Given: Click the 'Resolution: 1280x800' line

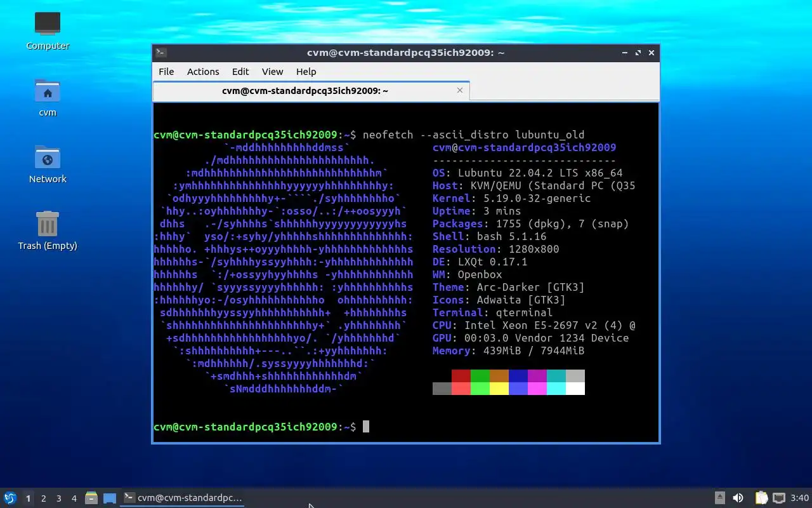Looking at the screenshot, I should pyautogui.click(x=496, y=249).
